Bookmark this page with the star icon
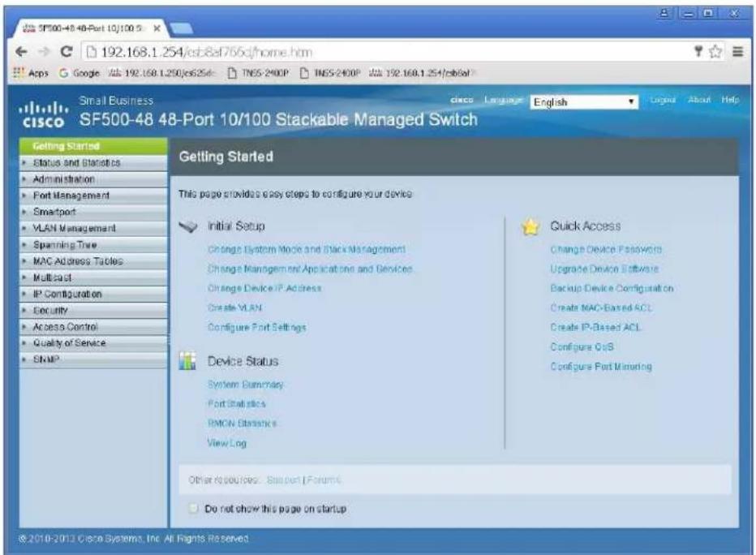This screenshot has width=756, height=555. coord(716,52)
